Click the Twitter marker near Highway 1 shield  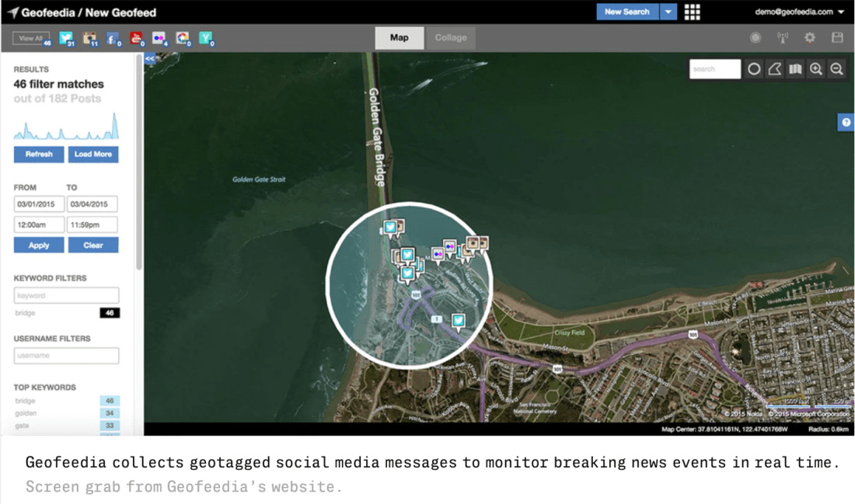(459, 321)
